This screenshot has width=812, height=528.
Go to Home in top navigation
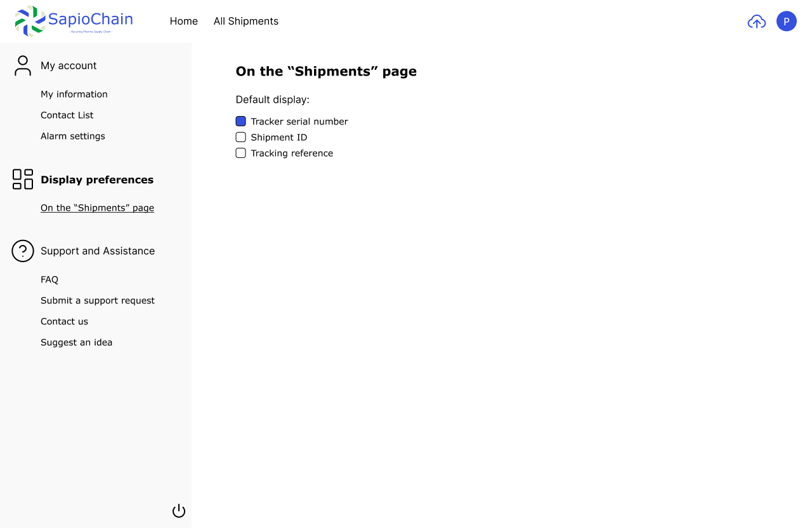[184, 21]
